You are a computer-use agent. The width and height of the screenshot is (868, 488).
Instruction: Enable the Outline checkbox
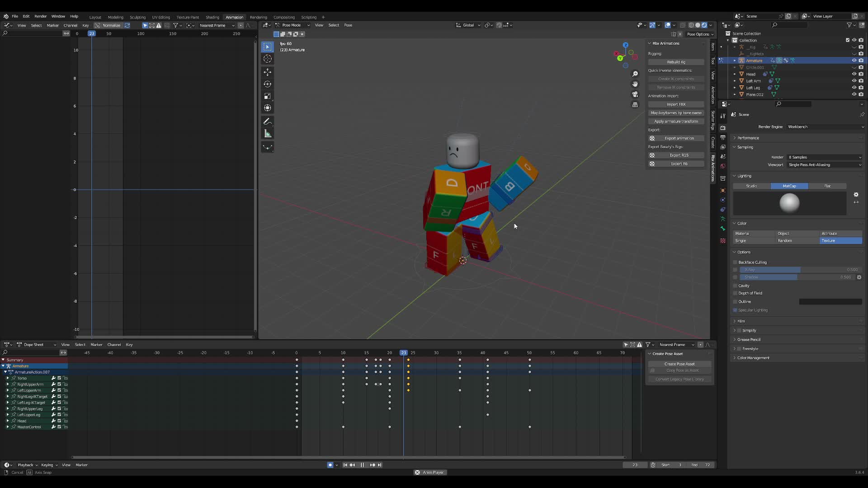(735, 302)
